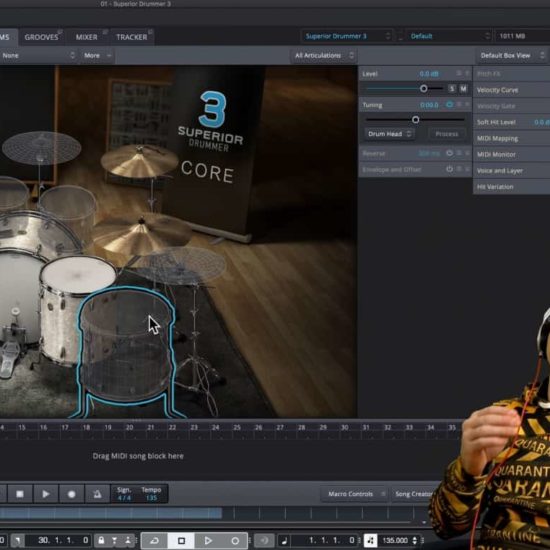Click the Macro Controls button
The width and height of the screenshot is (550, 550).
pyautogui.click(x=354, y=494)
